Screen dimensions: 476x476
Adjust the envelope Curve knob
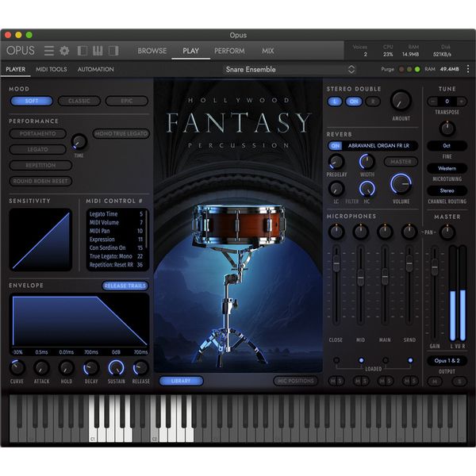coord(17,367)
